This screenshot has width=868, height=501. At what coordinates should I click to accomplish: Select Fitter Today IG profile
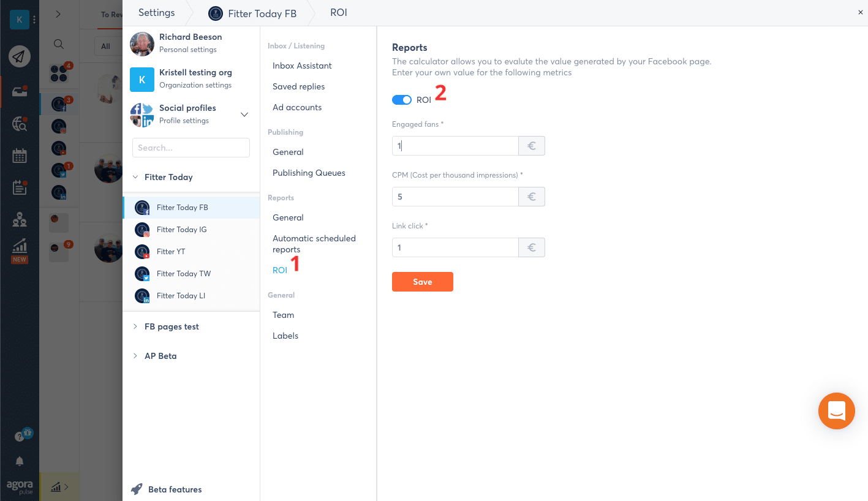[181, 230]
